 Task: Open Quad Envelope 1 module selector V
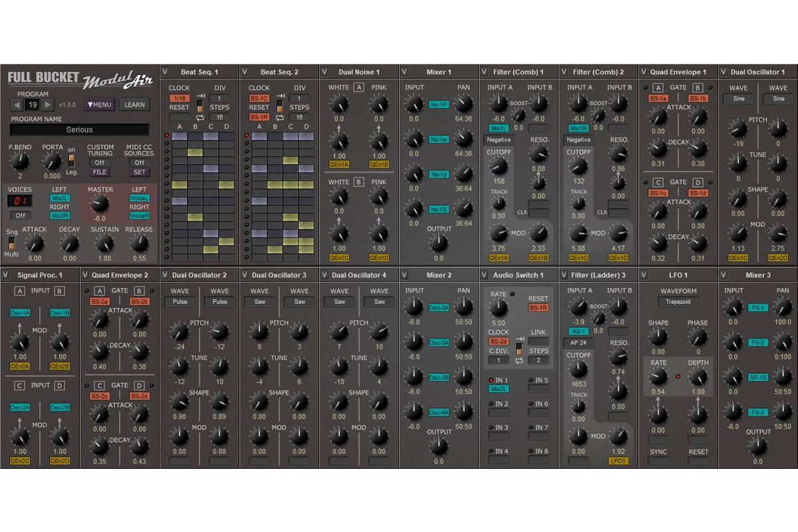coord(644,72)
